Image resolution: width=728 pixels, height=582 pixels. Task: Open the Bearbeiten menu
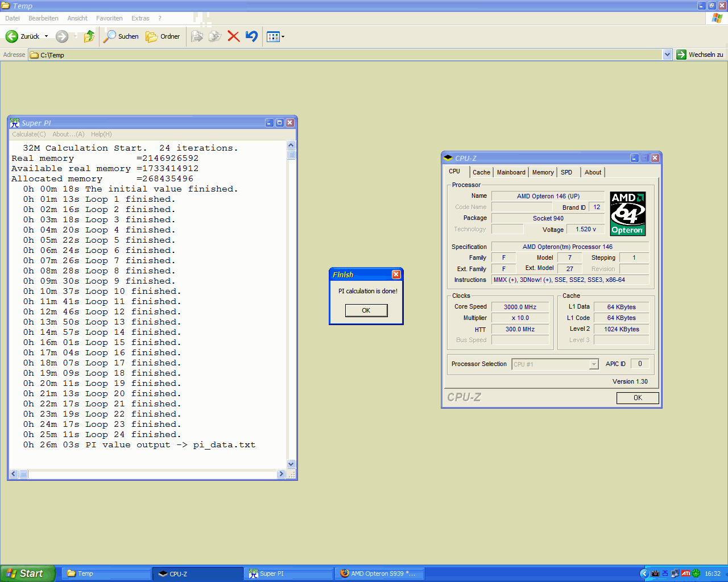43,18
